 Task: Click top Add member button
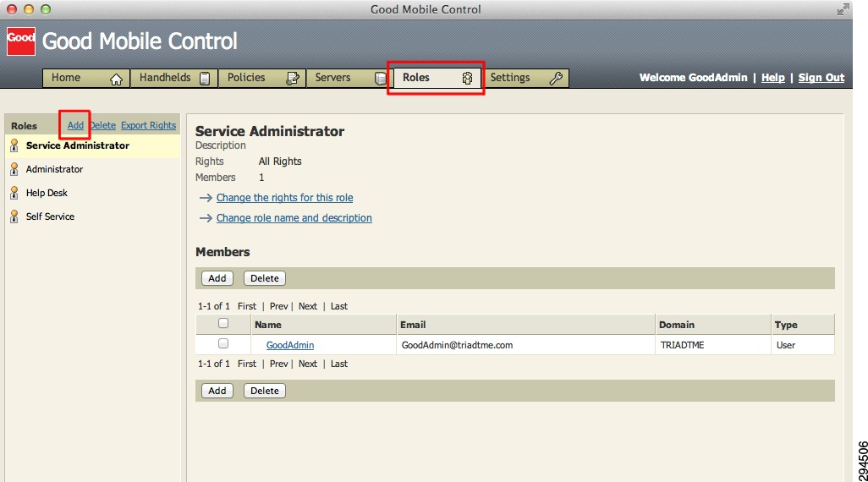(217, 278)
